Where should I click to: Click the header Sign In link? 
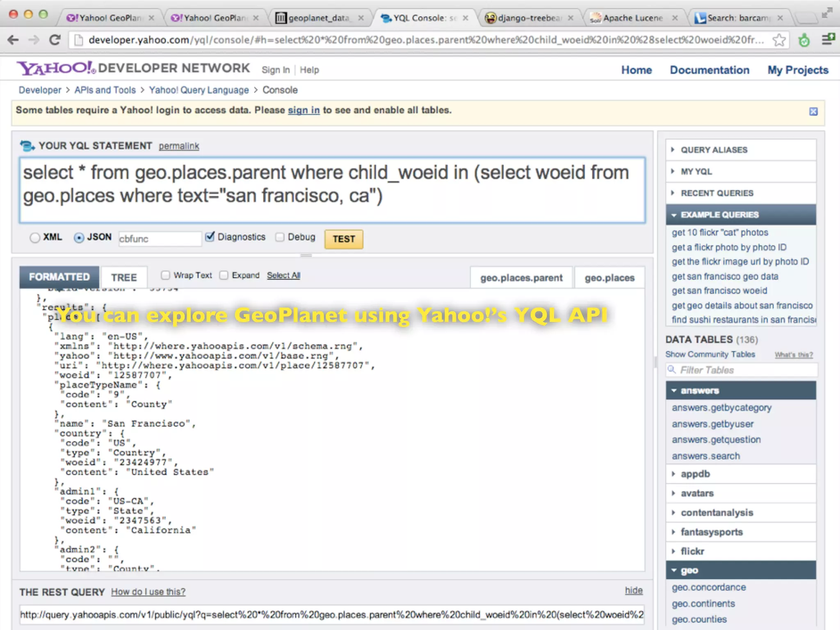(x=276, y=70)
